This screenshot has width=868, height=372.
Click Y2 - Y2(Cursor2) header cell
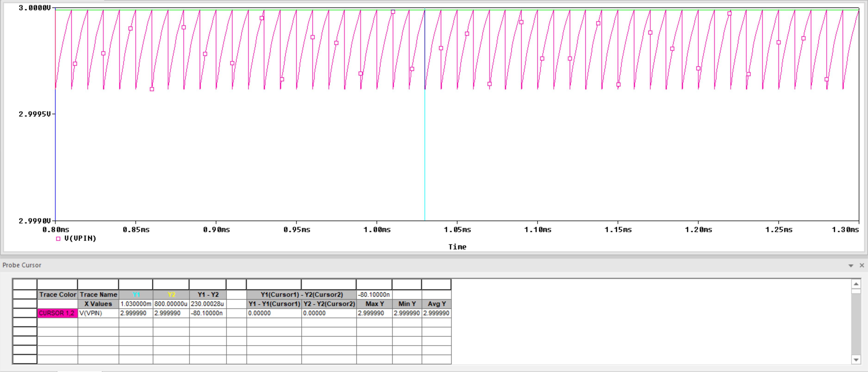(x=329, y=304)
